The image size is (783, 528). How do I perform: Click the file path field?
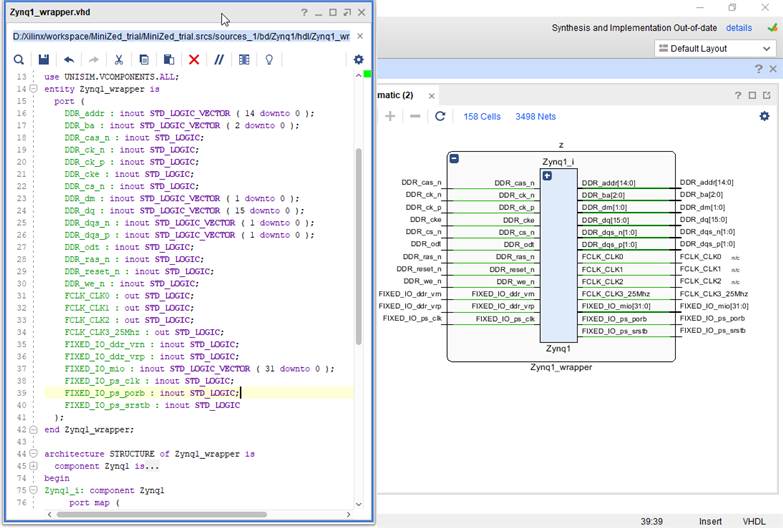(x=181, y=36)
